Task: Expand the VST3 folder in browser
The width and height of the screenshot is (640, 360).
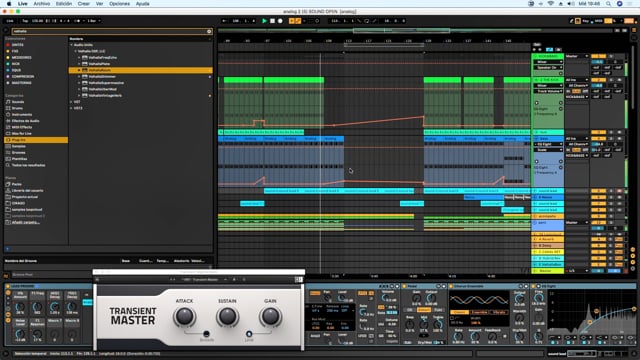Action: (71, 108)
